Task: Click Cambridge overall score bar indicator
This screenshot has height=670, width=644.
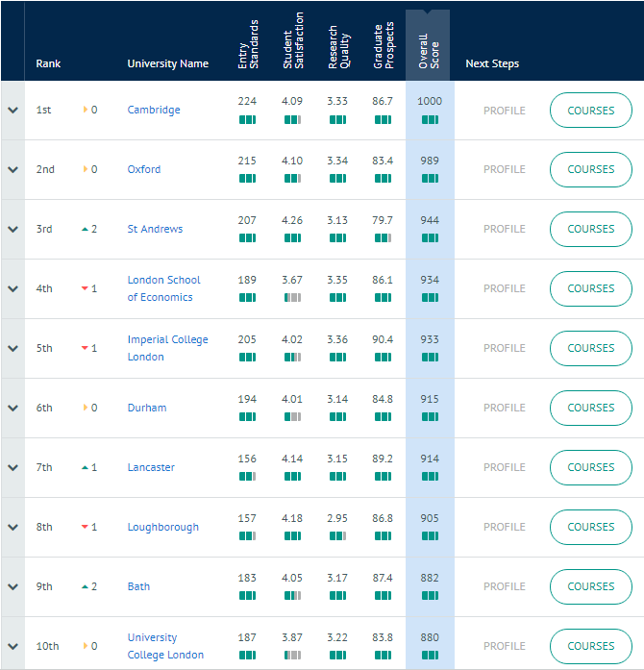Action: pyautogui.click(x=430, y=120)
